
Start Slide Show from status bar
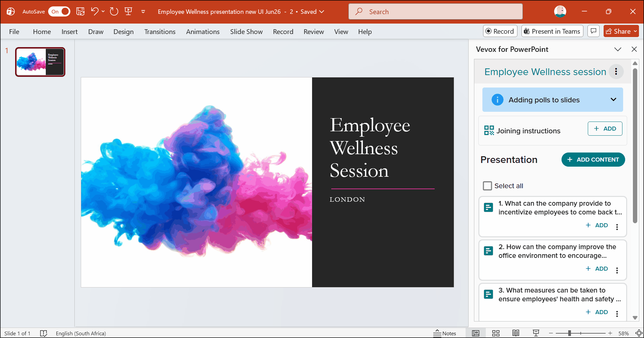pyautogui.click(x=536, y=333)
